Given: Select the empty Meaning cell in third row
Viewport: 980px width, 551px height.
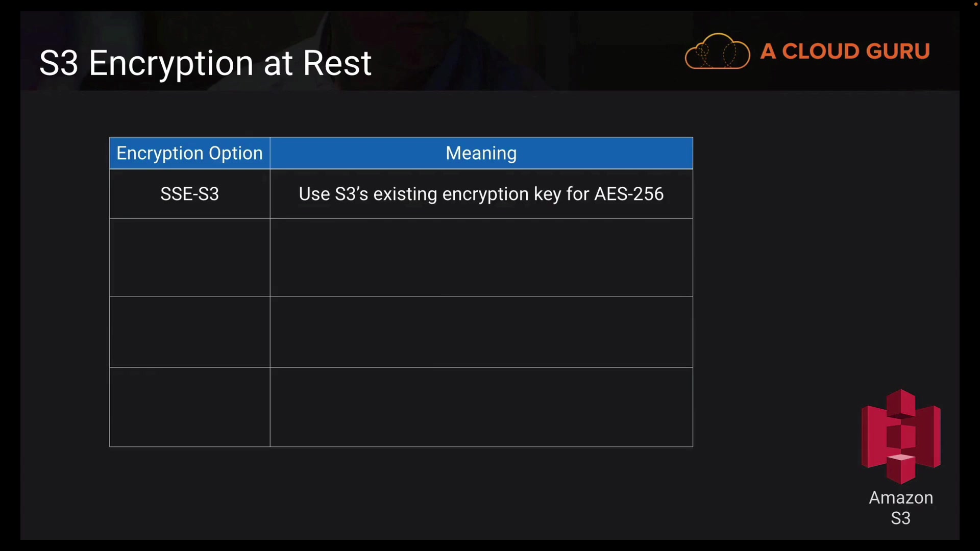Looking at the screenshot, I should point(481,332).
